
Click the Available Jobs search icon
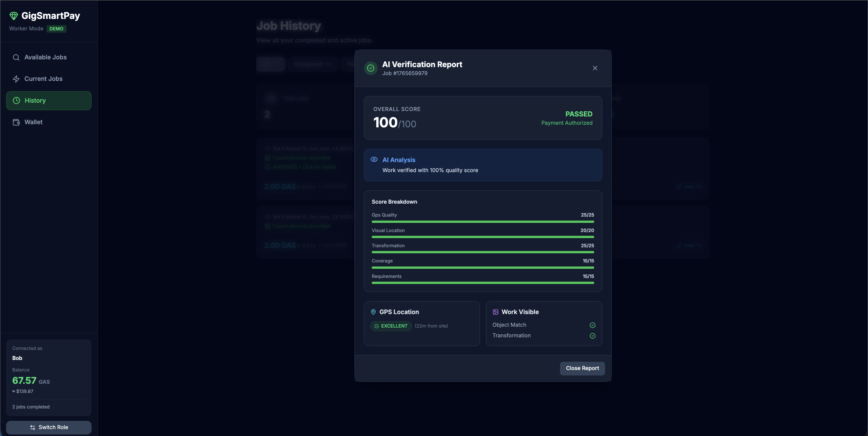(16, 58)
